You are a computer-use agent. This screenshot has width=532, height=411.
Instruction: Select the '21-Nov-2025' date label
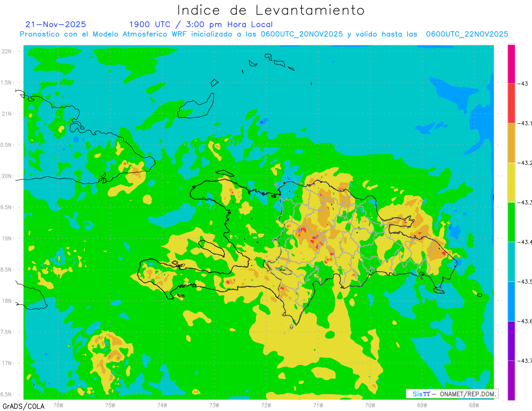(x=56, y=24)
